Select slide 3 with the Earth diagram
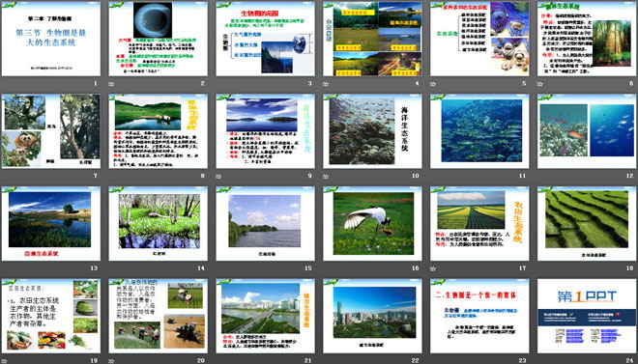638x364 pixels. (x=265, y=39)
